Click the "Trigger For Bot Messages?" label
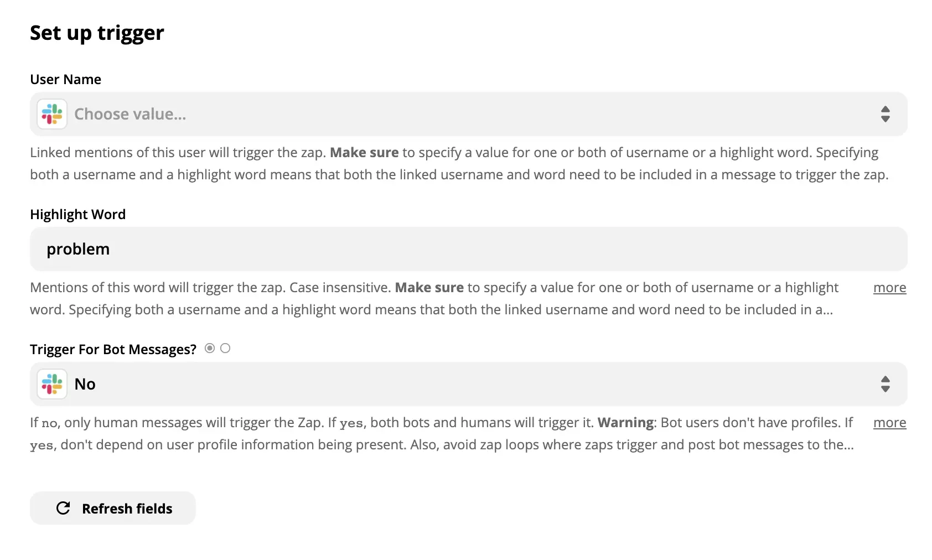 click(112, 349)
